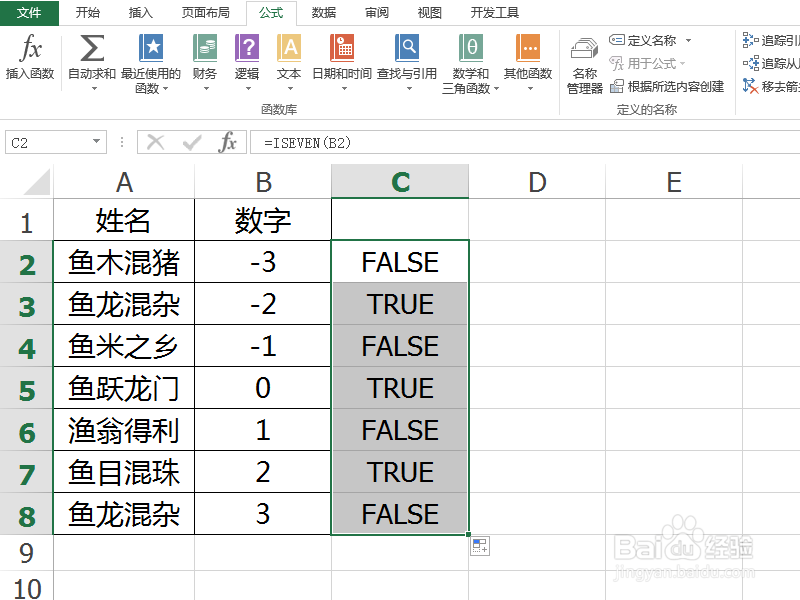Switch to Data (数据) tab

[324, 13]
